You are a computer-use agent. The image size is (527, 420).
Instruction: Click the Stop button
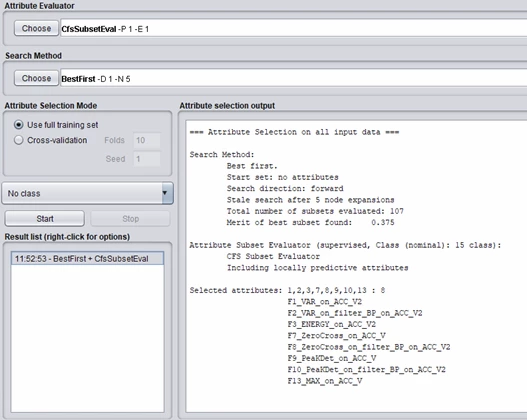(x=130, y=219)
